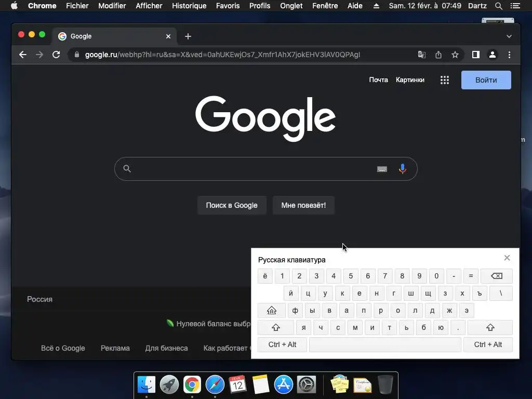Open the Modifier menu
The height and width of the screenshot is (399, 532).
tap(112, 6)
